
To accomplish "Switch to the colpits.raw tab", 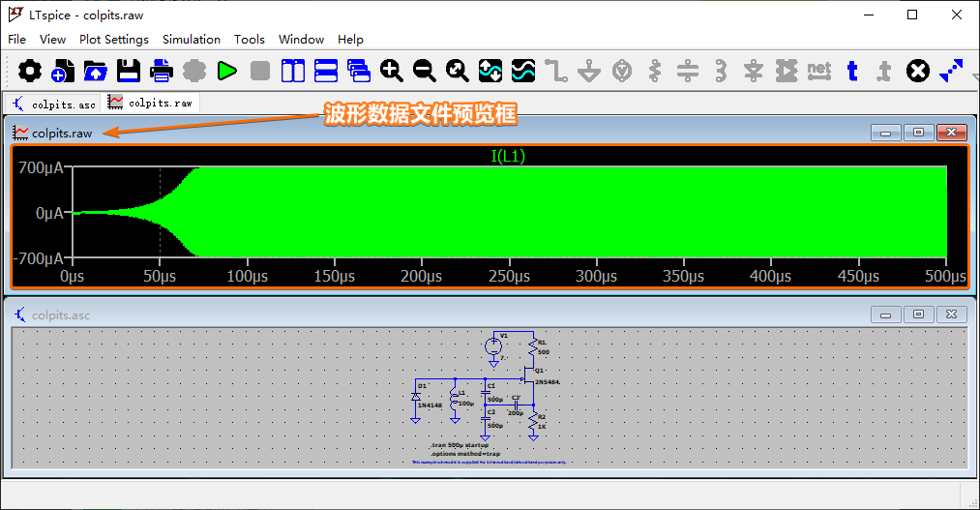I will 151,103.
